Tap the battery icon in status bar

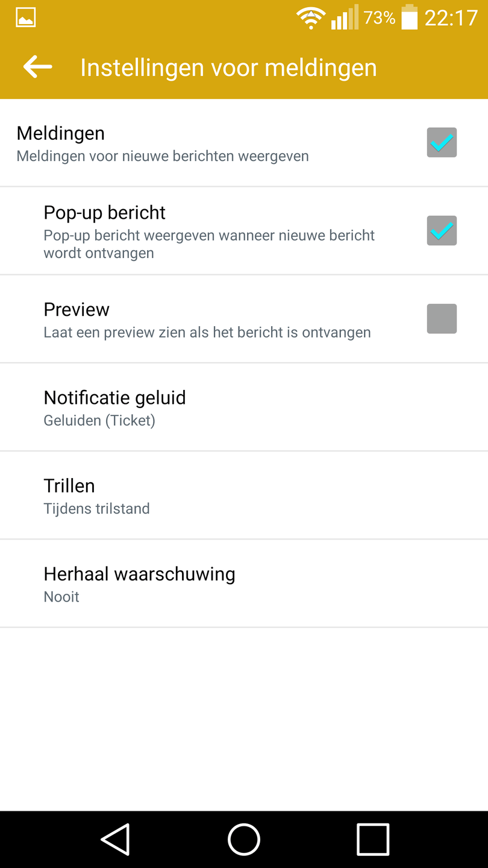click(409, 17)
